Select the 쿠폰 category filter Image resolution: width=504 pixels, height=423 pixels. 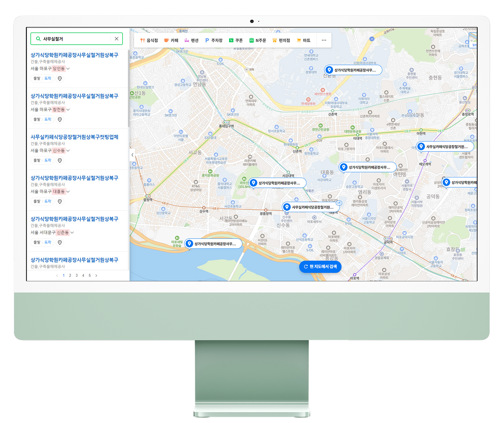pos(236,40)
